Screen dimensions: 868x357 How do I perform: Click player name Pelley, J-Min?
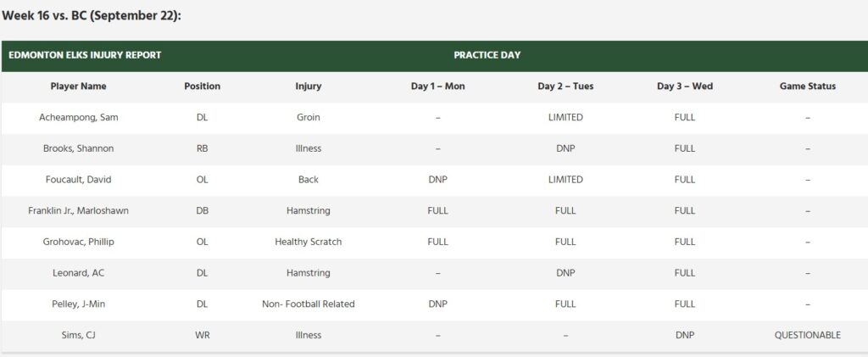point(79,304)
